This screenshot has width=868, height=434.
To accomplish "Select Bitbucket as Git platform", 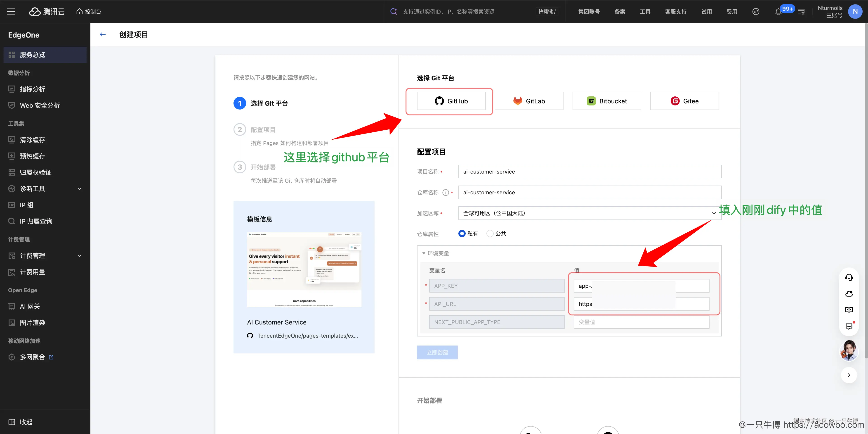I will [606, 101].
